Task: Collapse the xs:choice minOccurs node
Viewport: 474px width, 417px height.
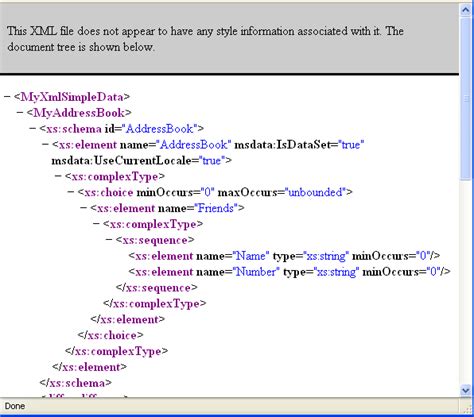Action: 71,192
